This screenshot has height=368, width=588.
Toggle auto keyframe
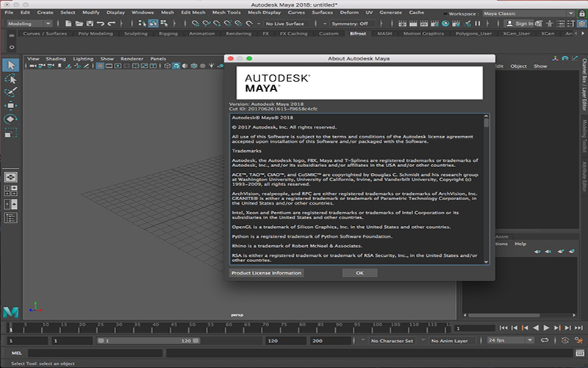(x=564, y=340)
